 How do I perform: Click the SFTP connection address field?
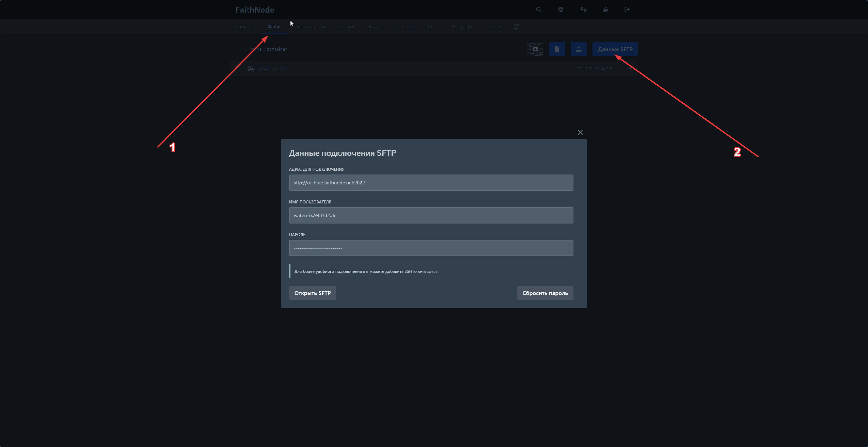[431, 183]
